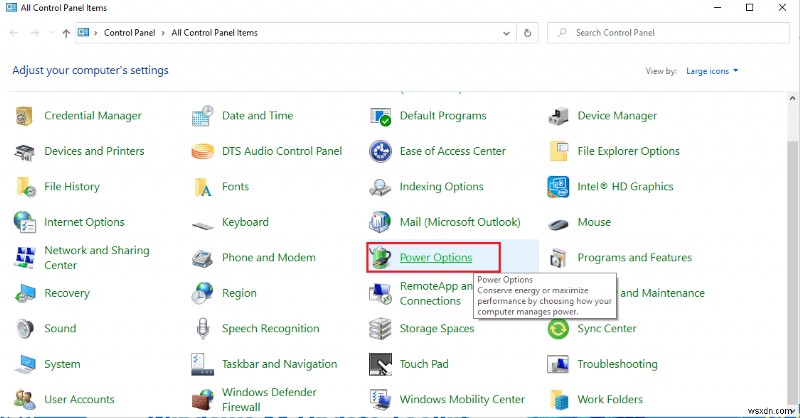Click the Speech Recognition microphone icon

point(203,329)
